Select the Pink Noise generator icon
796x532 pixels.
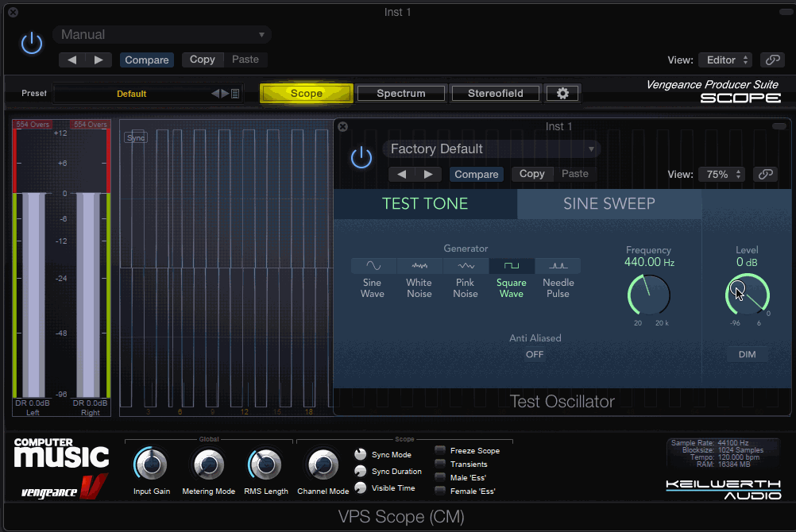tap(466, 265)
